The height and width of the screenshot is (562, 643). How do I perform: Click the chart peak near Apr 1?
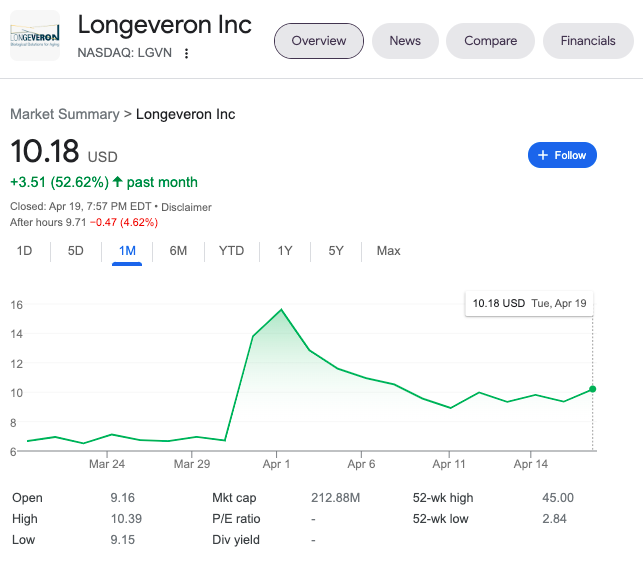point(281,310)
